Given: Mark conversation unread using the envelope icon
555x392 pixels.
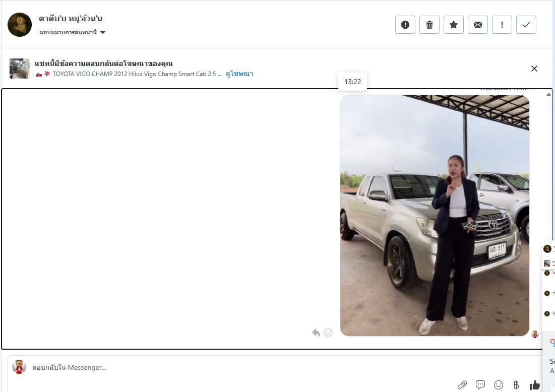Looking at the screenshot, I should 477,25.
